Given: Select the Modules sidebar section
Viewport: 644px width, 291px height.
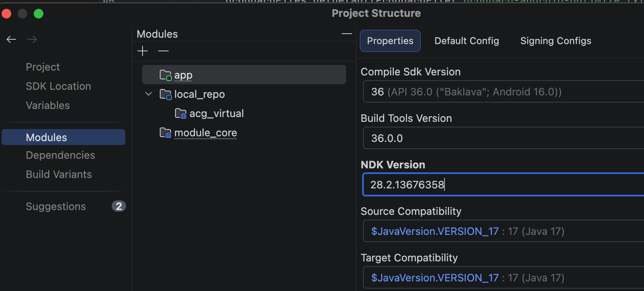Looking at the screenshot, I should pos(63,137).
